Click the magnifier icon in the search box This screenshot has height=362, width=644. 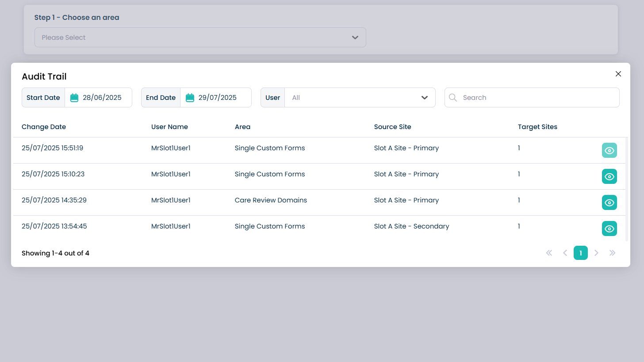pyautogui.click(x=453, y=98)
